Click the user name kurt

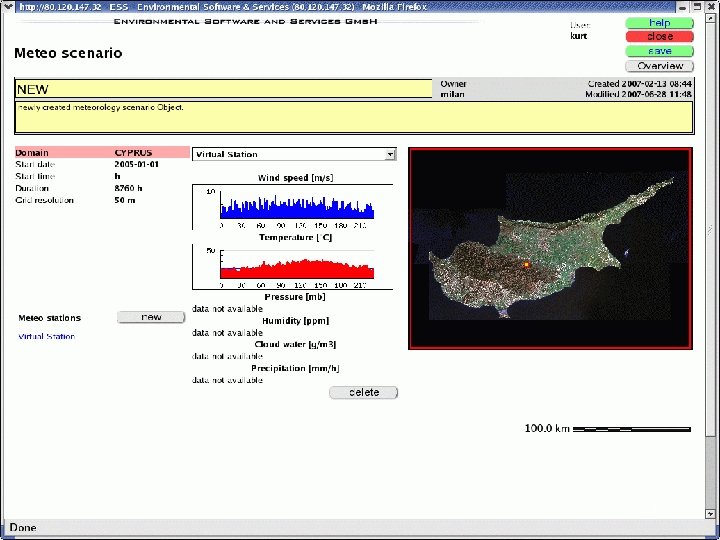(579, 36)
